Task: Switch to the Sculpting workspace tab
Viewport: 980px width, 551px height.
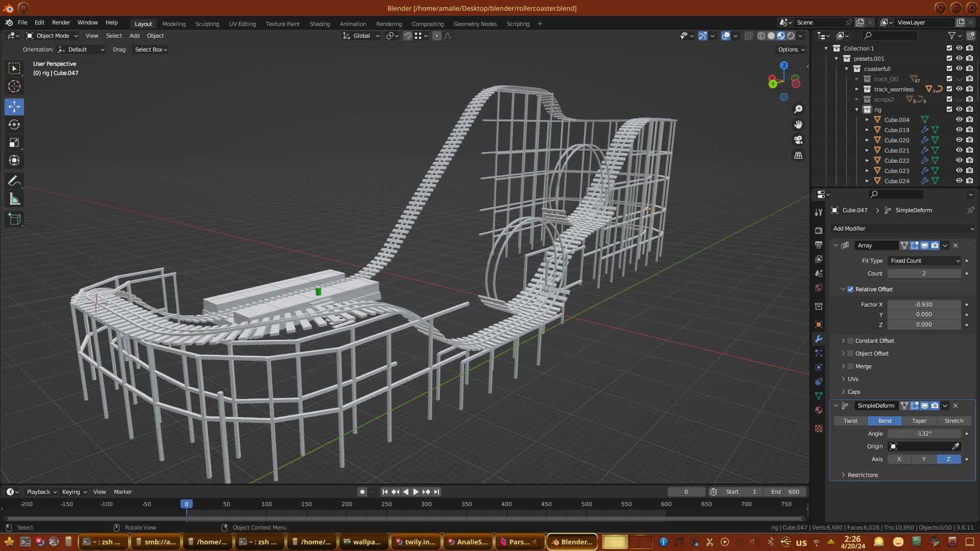Action: click(207, 24)
